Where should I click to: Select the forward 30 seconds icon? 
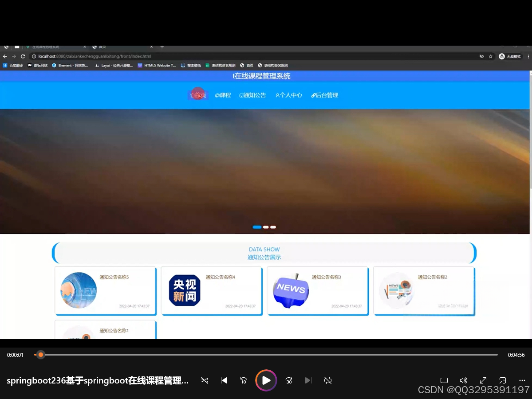[288, 380]
